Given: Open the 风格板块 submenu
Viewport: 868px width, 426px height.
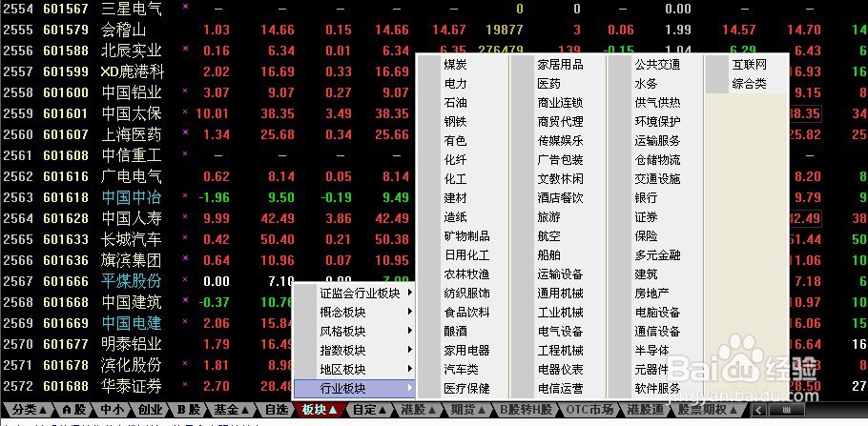Looking at the screenshot, I should [354, 332].
